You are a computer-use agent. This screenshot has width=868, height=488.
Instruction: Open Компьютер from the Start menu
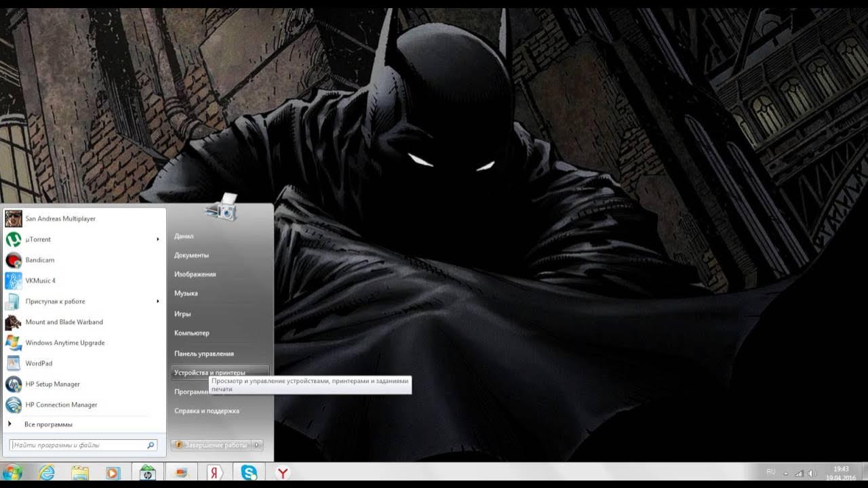click(x=191, y=333)
